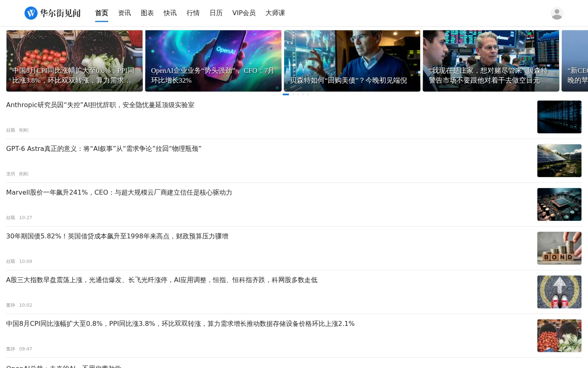
Task: Open the OpenAI企业业务 carousel banner
Action: [213, 61]
